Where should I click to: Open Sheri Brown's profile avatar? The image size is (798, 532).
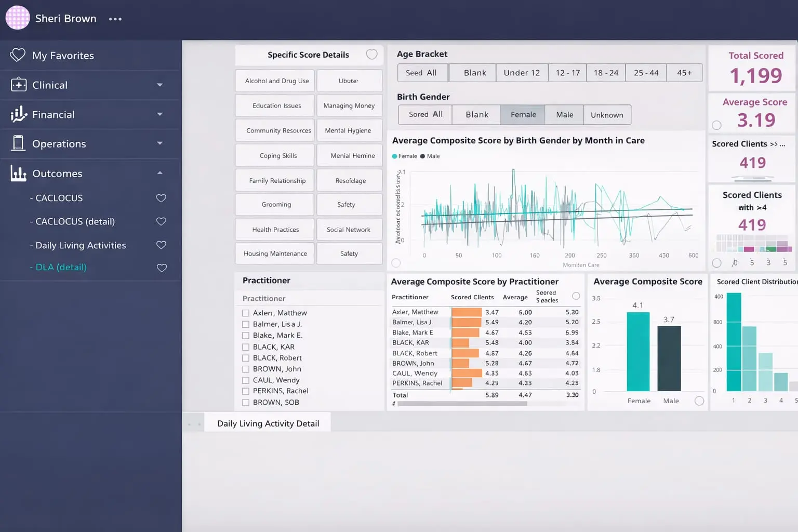[17, 18]
